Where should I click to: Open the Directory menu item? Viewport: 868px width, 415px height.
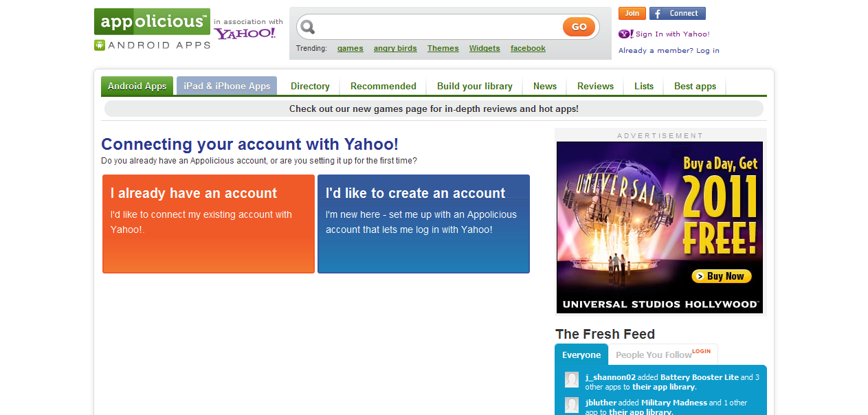pos(310,86)
